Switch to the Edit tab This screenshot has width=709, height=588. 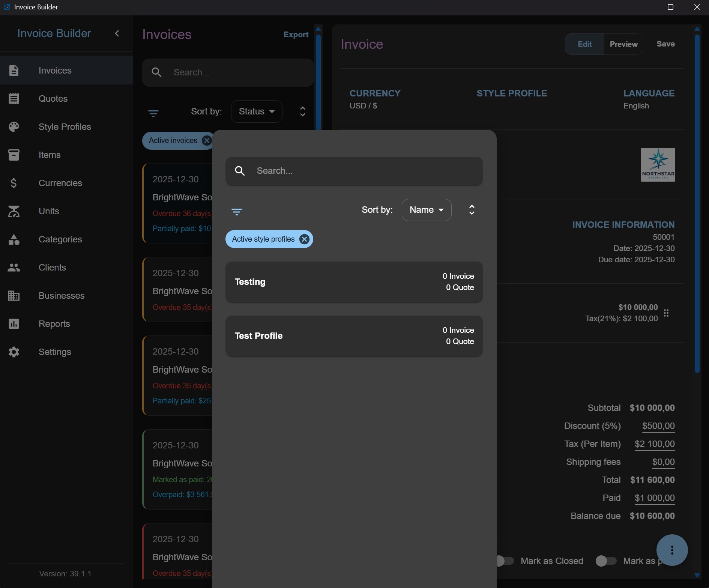coord(585,44)
